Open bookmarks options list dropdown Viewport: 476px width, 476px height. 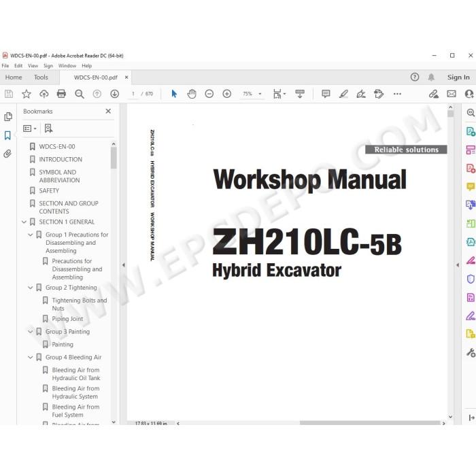(30, 129)
